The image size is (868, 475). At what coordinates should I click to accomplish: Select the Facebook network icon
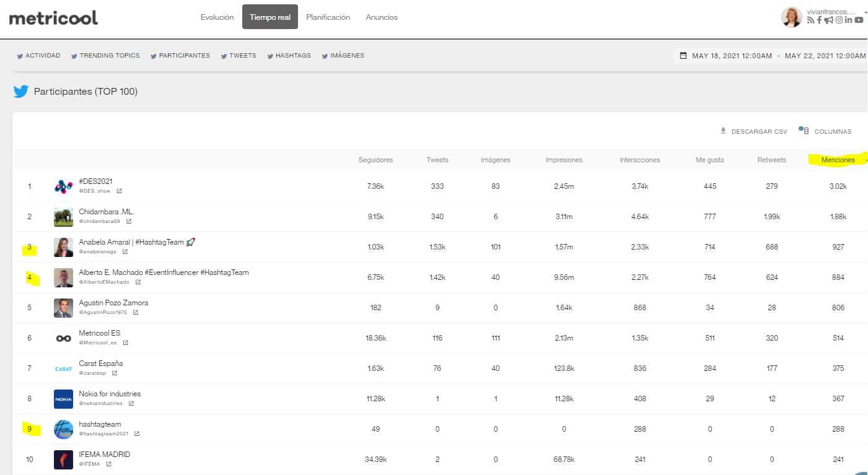(x=819, y=20)
